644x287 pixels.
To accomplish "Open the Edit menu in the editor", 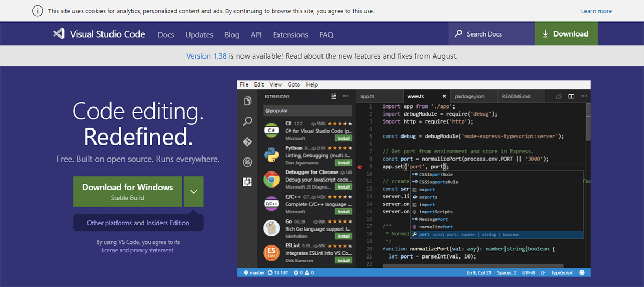I will tap(259, 84).
